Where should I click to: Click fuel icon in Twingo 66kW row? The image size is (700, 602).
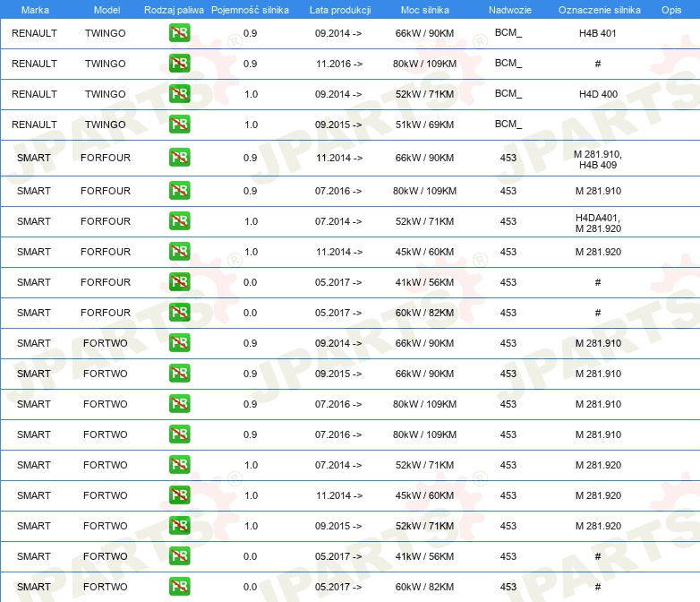179,32
